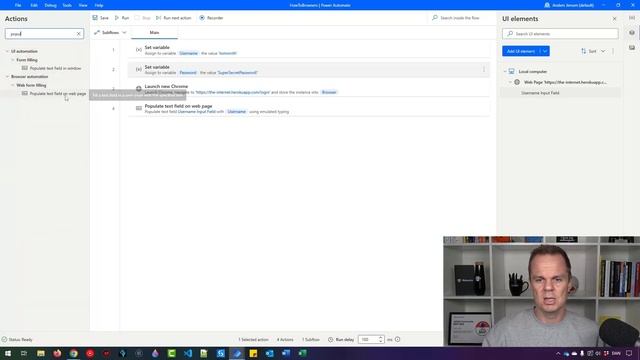Click the Status Ready indicator
Viewport: 640px width, 360px height.
point(17,340)
